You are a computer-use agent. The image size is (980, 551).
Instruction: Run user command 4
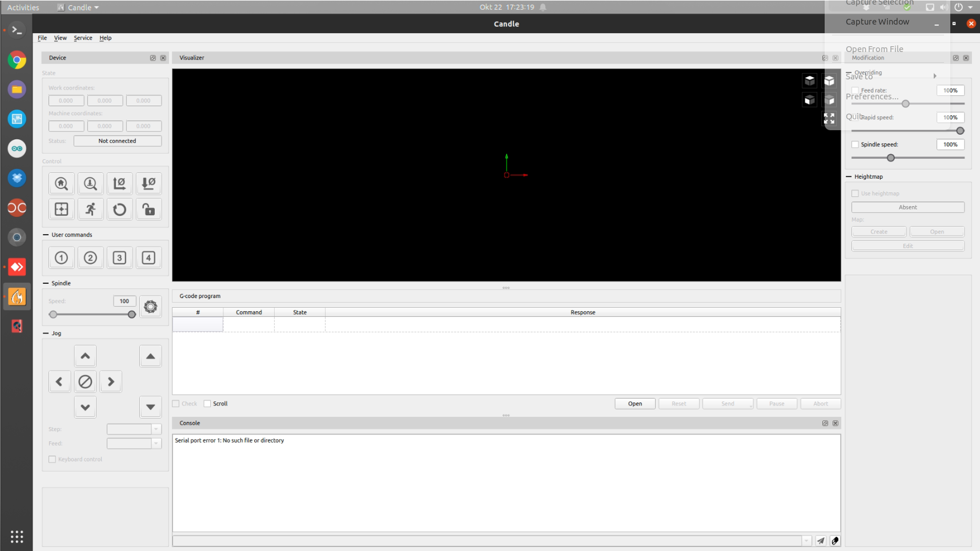(x=148, y=258)
